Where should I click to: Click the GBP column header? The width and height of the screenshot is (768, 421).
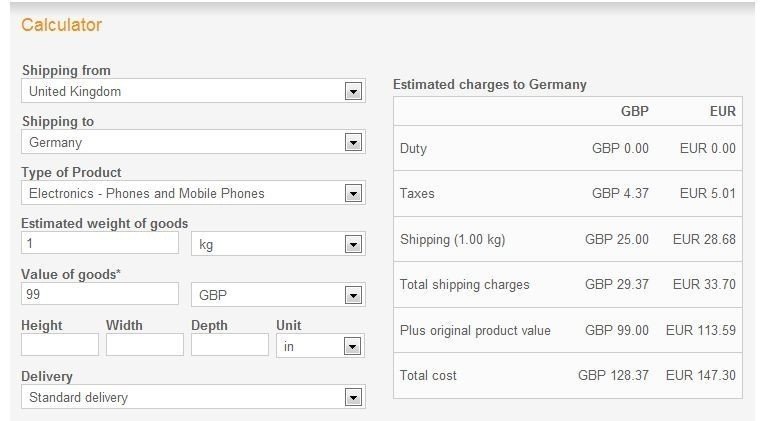pyautogui.click(x=635, y=111)
